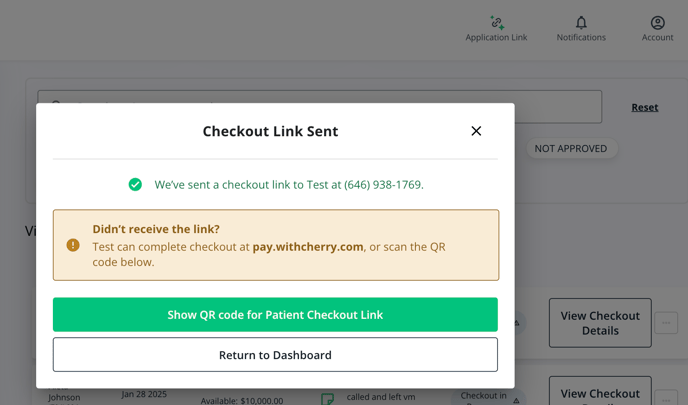Screen dimensions: 688x405
Task: Open the Account profile icon
Action: (657, 23)
